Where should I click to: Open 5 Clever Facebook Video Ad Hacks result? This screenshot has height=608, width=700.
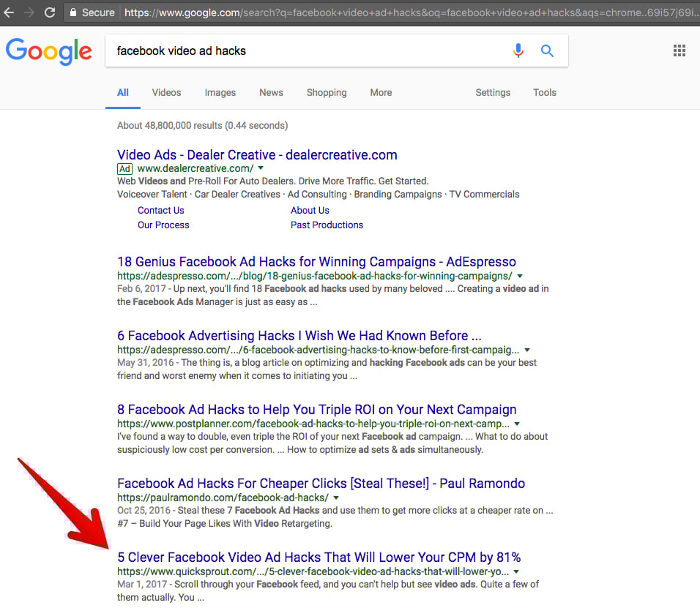[319, 557]
